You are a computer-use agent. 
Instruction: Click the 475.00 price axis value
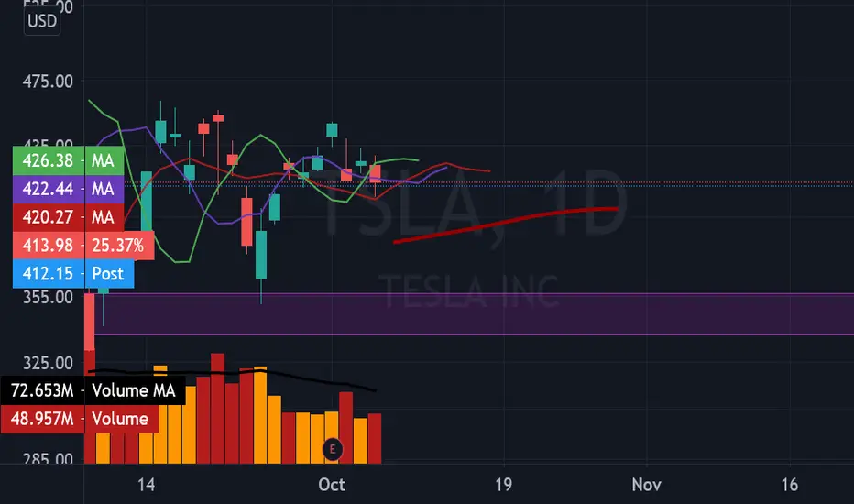48,82
